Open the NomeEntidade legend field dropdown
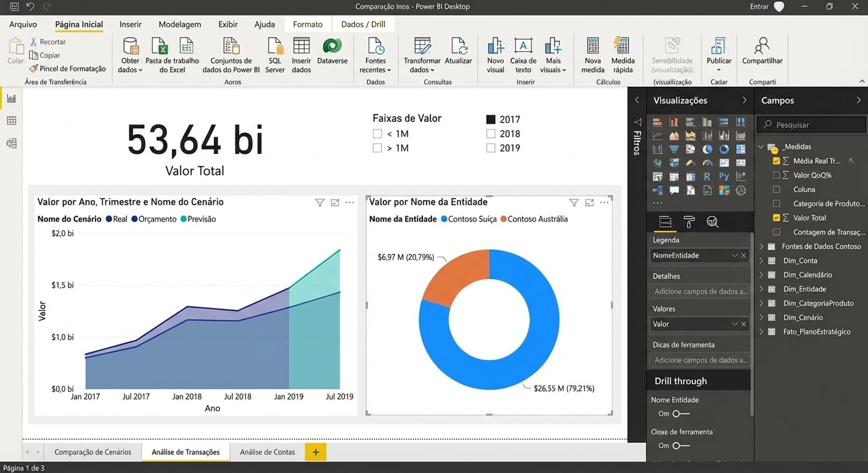 [735, 255]
